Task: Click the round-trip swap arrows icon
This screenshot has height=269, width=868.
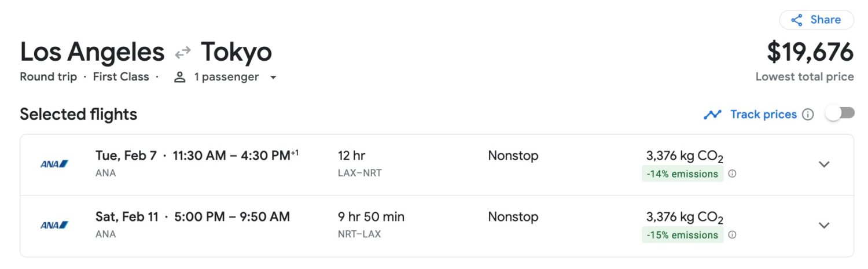Action: pyautogui.click(x=183, y=53)
